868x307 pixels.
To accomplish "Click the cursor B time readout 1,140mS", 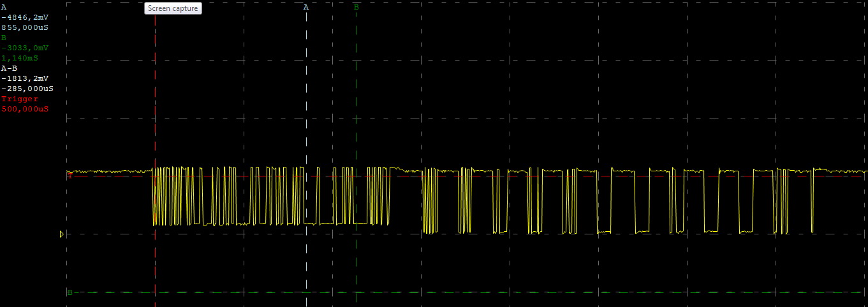I will coord(20,58).
